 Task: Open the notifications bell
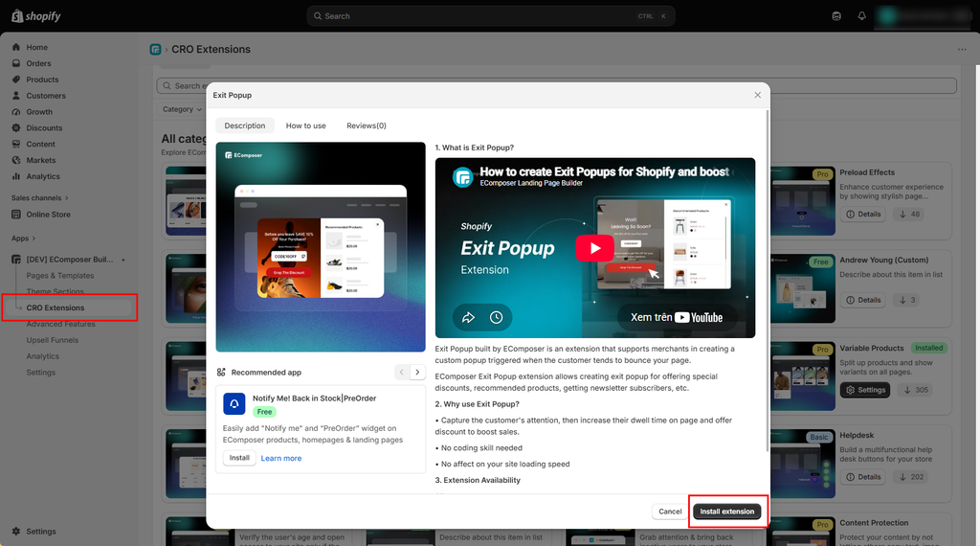pyautogui.click(x=862, y=15)
